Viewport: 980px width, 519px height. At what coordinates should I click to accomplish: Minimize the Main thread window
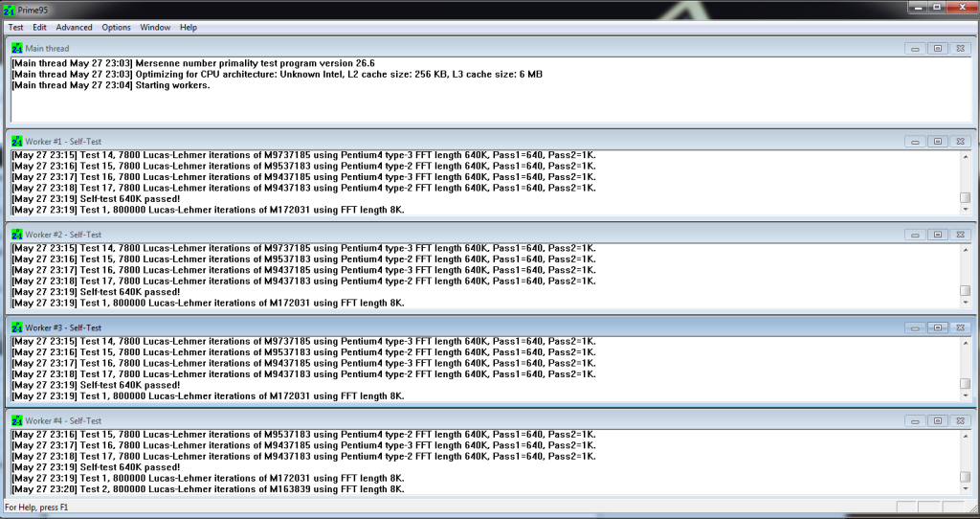pyautogui.click(x=915, y=49)
